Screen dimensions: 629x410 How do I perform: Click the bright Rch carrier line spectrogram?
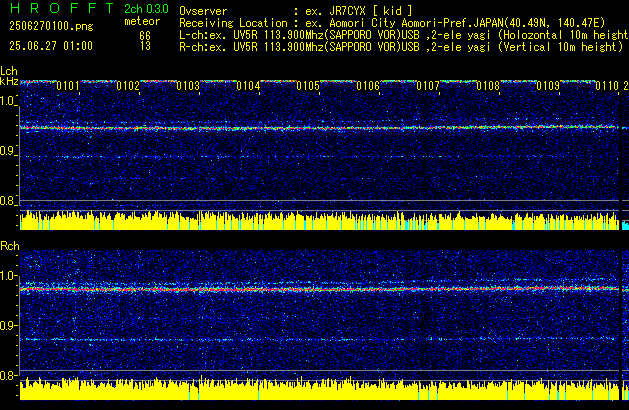pos(319,288)
